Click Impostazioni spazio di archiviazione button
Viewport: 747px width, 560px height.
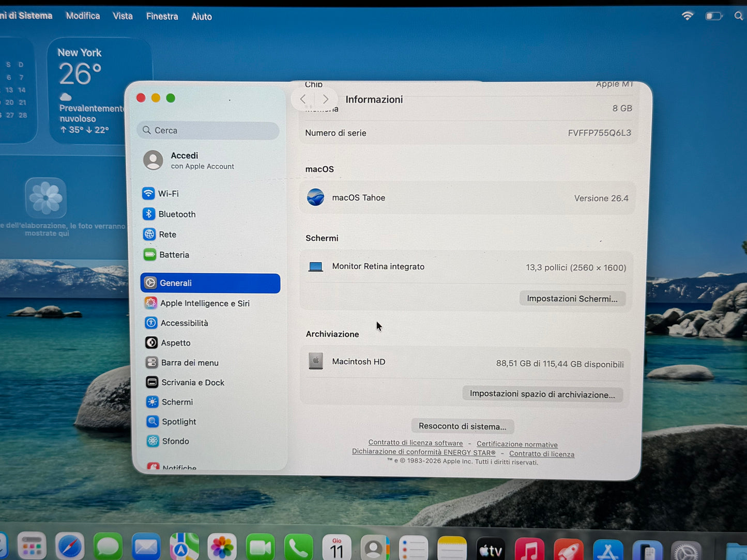542,394
